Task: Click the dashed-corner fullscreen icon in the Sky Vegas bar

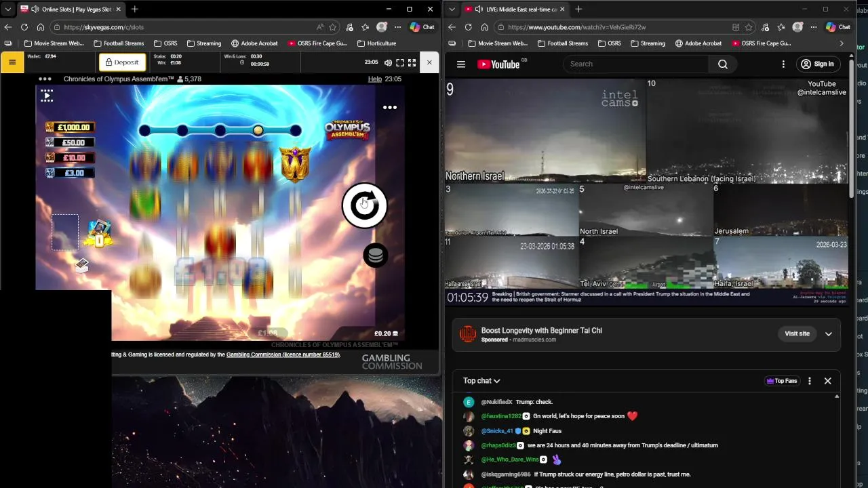Action: 400,62
